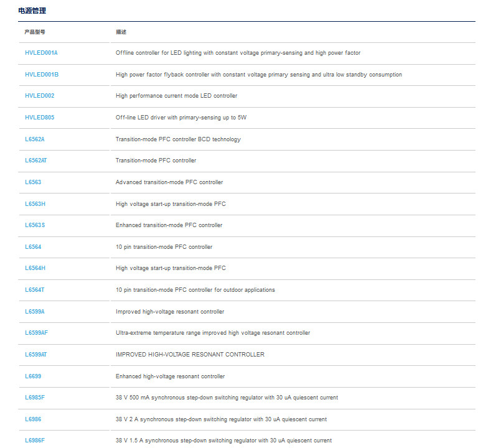The image size is (501, 448).
Task: Click the HVLED002 part number
Action: tap(40, 96)
